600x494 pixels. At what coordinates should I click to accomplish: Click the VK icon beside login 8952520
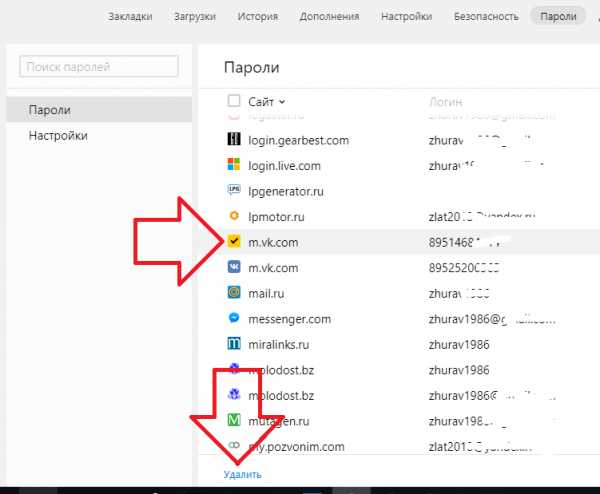point(234,266)
